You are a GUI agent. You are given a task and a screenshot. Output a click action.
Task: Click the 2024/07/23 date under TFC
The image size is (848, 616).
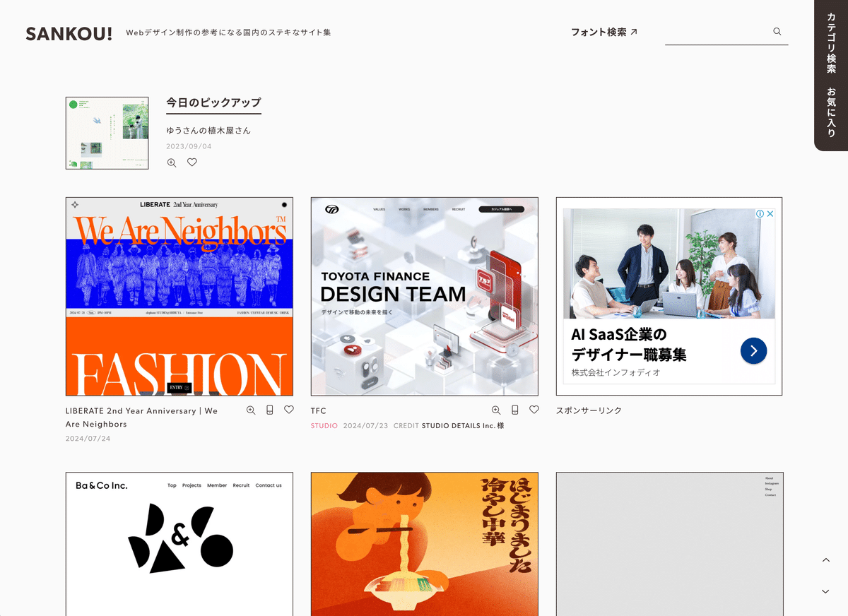tap(365, 426)
